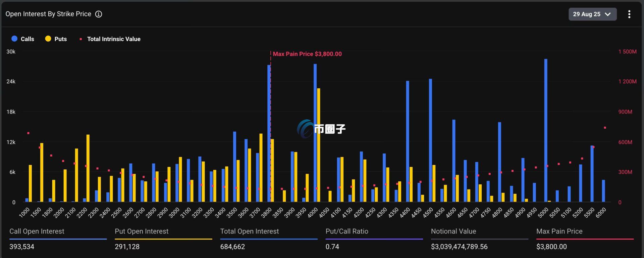
Task: Click the tall blue call bar at 5000
Action: click(x=546, y=130)
